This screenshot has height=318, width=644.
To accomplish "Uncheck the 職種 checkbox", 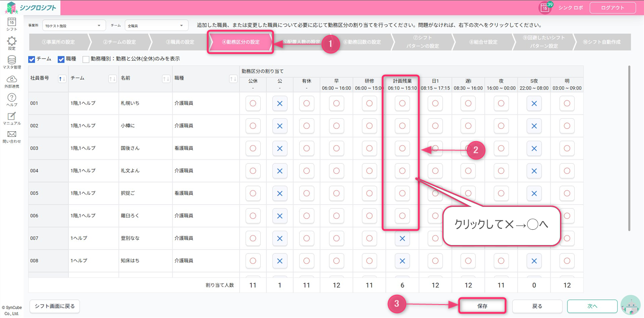I will [61, 59].
